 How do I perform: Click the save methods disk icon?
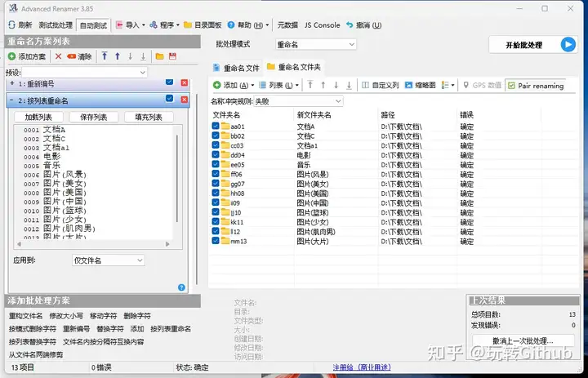click(172, 56)
